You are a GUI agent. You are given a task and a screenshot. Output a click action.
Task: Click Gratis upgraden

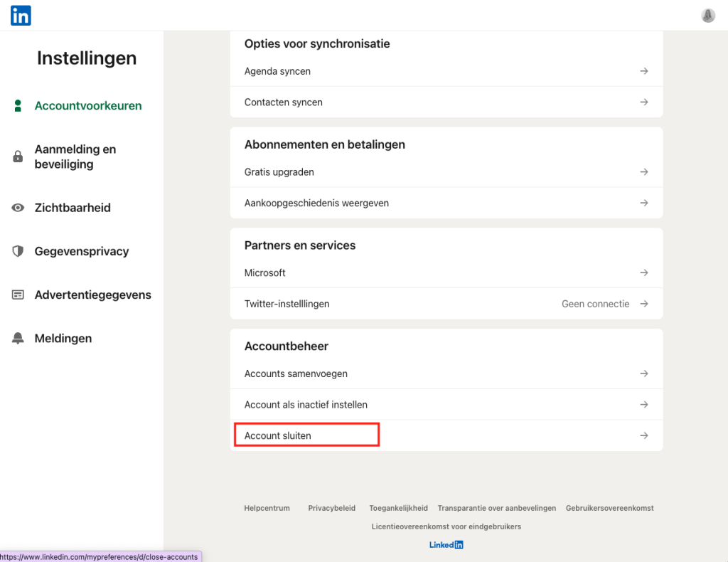coord(277,171)
